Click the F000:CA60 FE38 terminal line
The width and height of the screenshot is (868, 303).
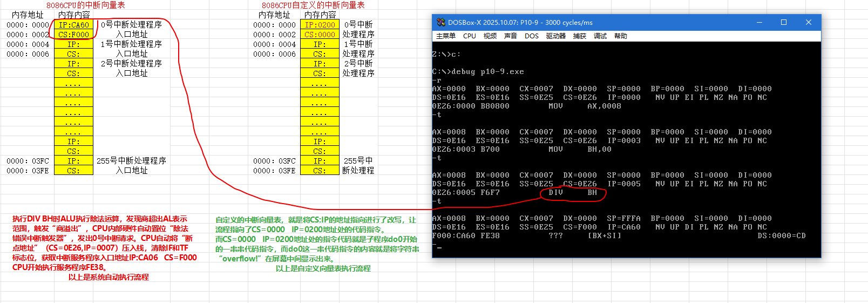tap(527, 235)
